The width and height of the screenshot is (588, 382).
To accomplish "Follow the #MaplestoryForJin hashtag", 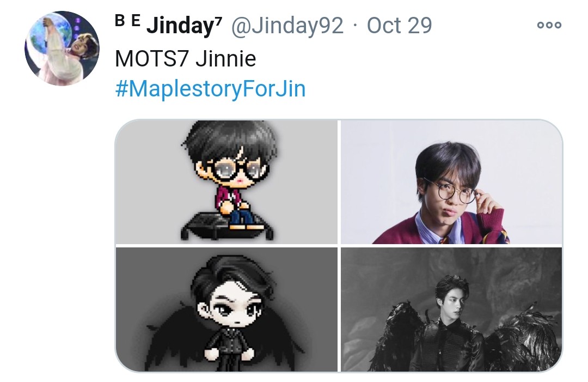I will (x=210, y=89).
